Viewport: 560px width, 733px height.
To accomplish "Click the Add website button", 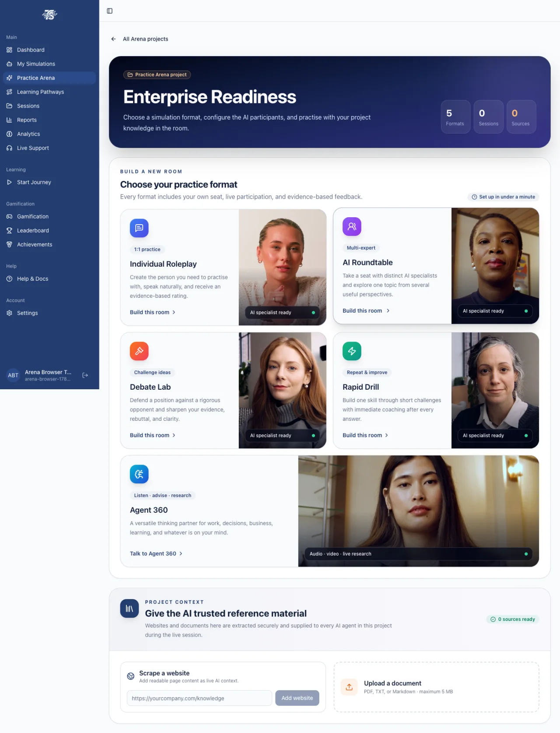I will point(297,698).
